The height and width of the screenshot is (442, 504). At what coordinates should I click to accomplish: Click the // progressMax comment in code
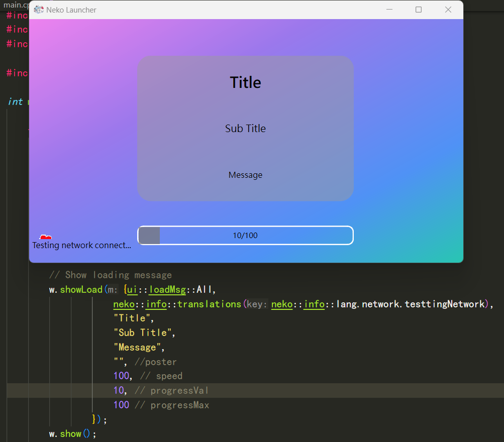point(172,405)
